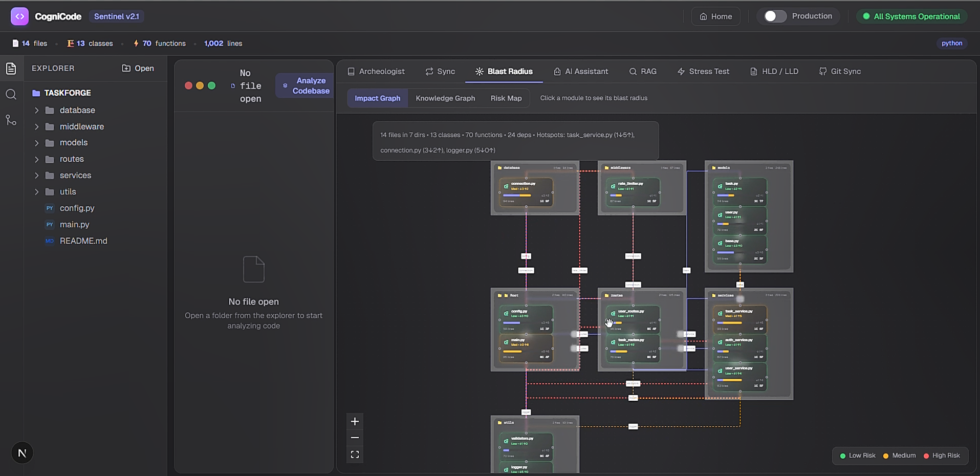Screen dimensions: 980x476
Task: Open the search icon in left sidebar
Action: (x=11, y=94)
